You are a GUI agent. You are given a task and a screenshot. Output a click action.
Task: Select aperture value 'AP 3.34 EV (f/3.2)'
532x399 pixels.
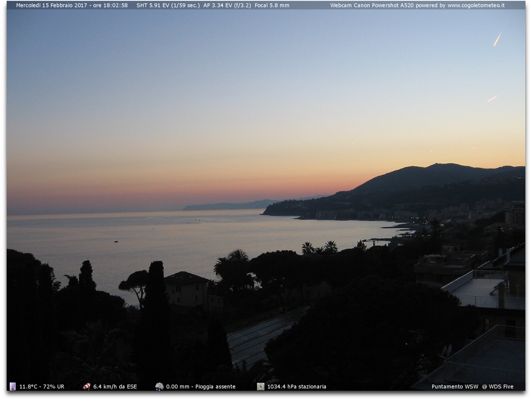click(x=227, y=5)
